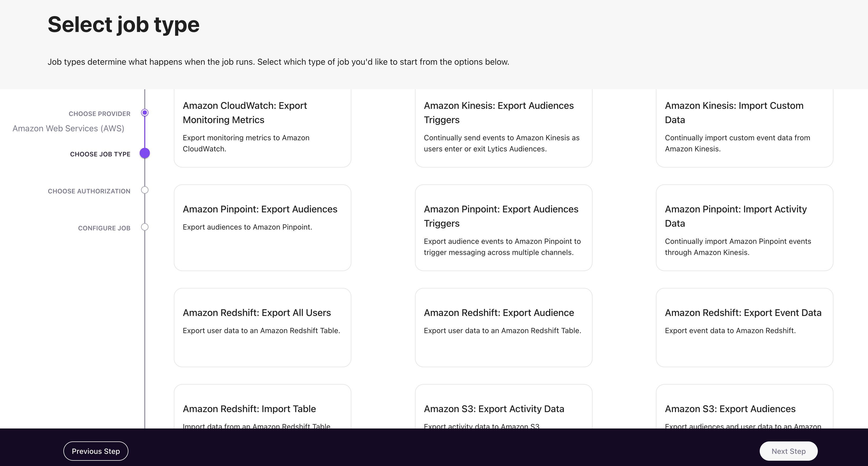
Task: Choose Amazon Kinesis: Export Audiences Triggers job
Action: coord(503,128)
